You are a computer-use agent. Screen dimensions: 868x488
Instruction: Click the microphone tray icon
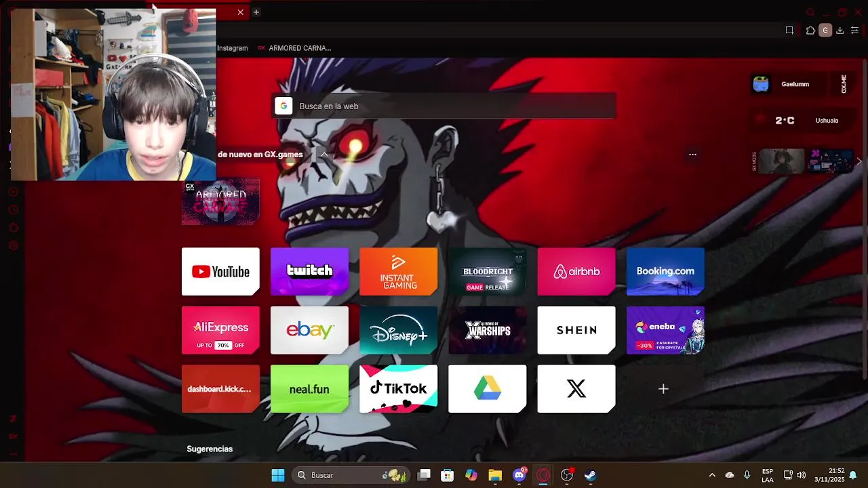pyautogui.click(x=747, y=475)
